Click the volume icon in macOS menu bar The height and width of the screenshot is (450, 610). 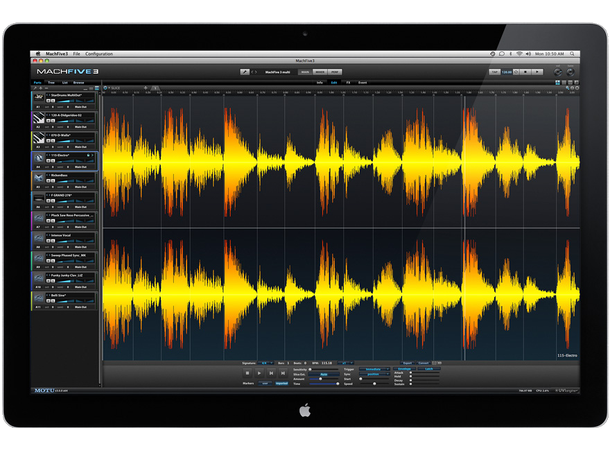tap(528, 54)
